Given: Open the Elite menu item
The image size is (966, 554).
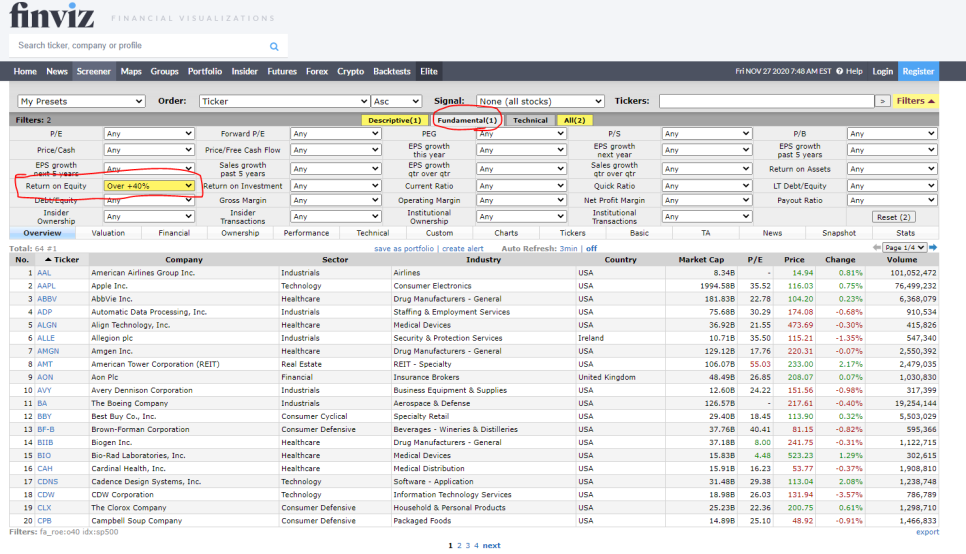Looking at the screenshot, I should [429, 71].
